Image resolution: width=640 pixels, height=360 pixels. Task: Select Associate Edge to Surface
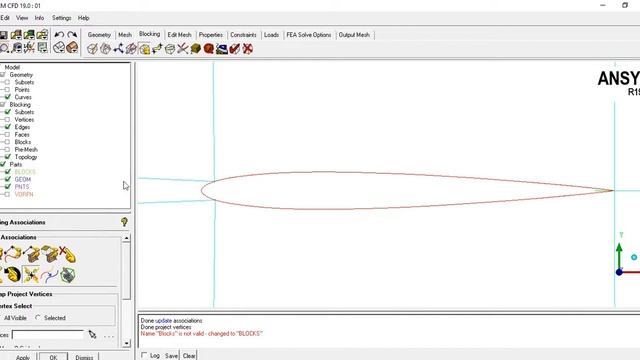point(32,254)
